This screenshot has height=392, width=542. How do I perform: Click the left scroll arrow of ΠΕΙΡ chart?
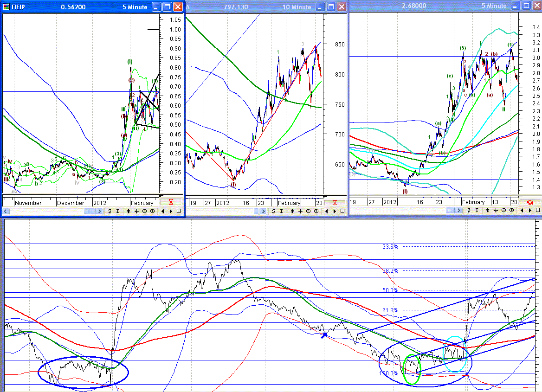pyautogui.click(x=6, y=211)
